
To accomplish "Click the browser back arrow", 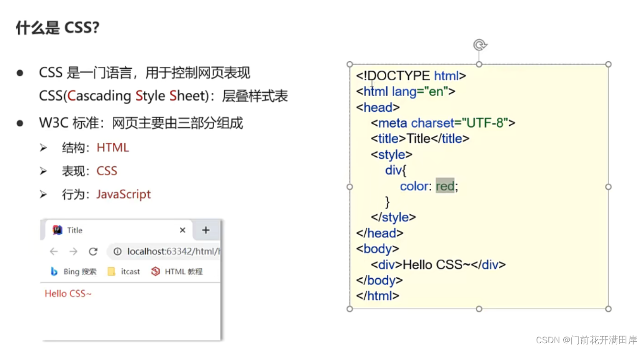I will (54, 251).
